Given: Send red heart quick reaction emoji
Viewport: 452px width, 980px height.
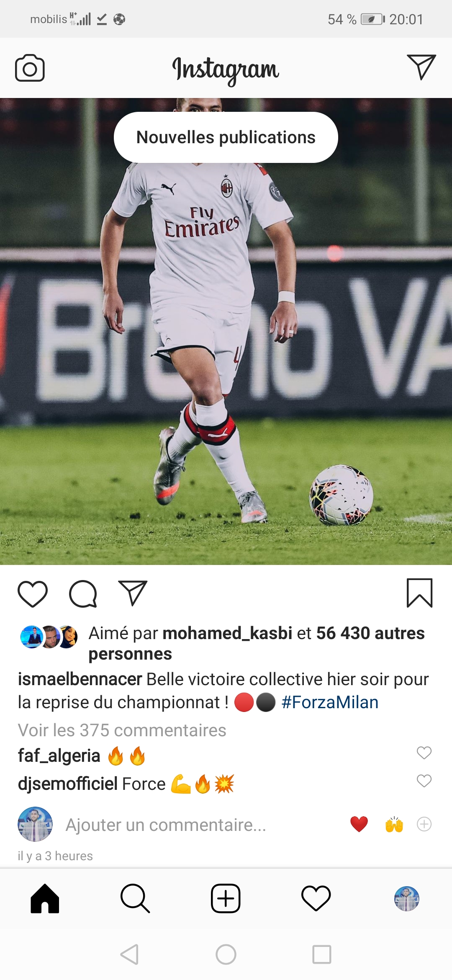Looking at the screenshot, I should point(359,824).
